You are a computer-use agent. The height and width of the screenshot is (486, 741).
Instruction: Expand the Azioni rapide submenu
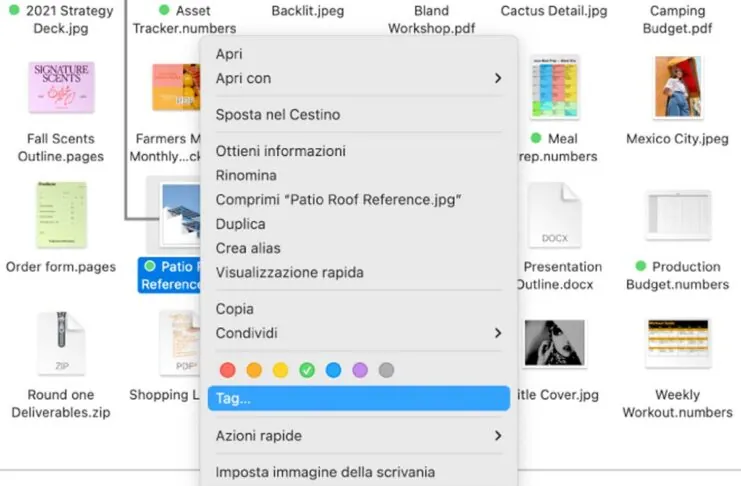[x=497, y=436]
